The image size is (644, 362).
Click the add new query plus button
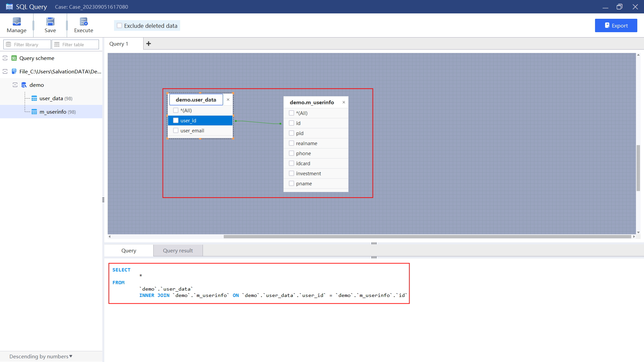tap(149, 43)
